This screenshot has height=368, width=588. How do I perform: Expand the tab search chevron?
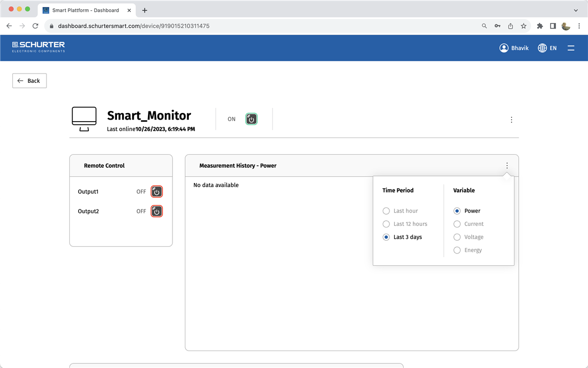(576, 10)
